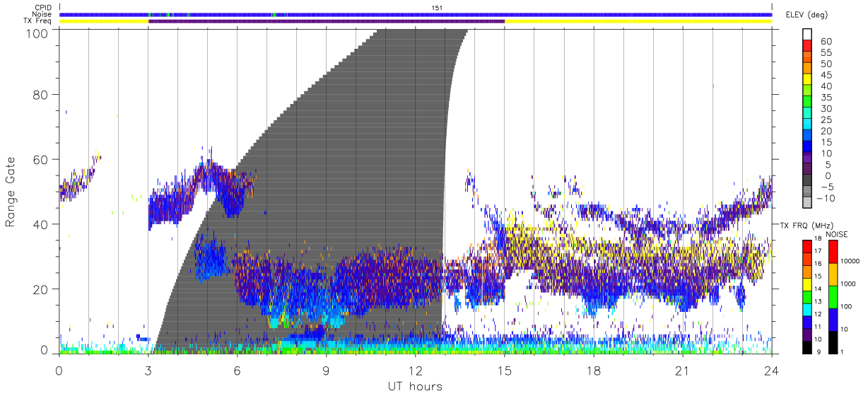Click the '55' label on ELEV color bar
This screenshot has width=868, height=401.
[x=826, y=52]
